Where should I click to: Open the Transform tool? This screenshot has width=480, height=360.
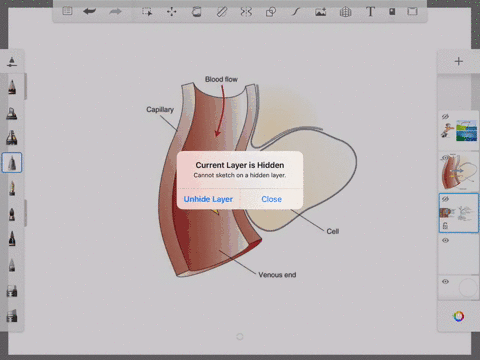click(172, 12)
